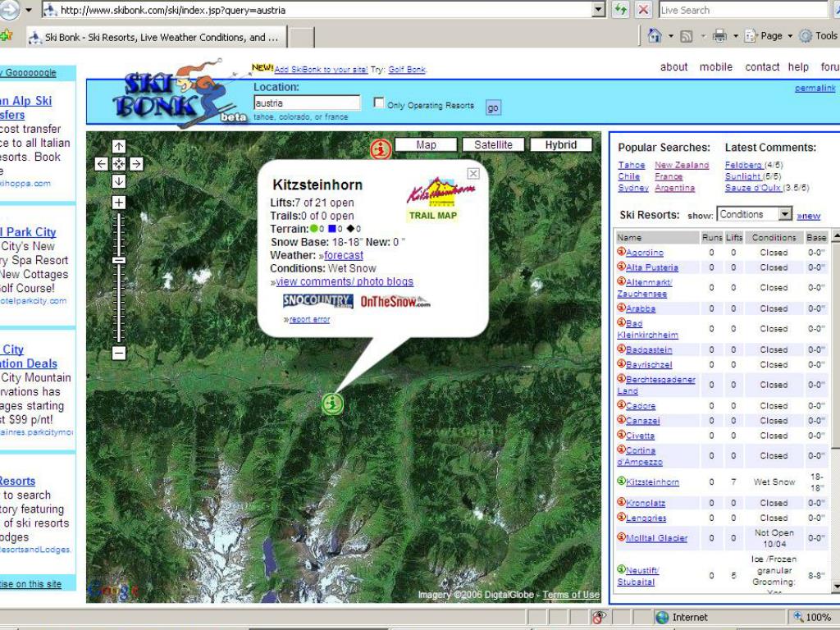Viewport: 840px width, 630px height.
Task: Click the SnoCountry logo
Action: pyautogui.click(x=317, y=301)
